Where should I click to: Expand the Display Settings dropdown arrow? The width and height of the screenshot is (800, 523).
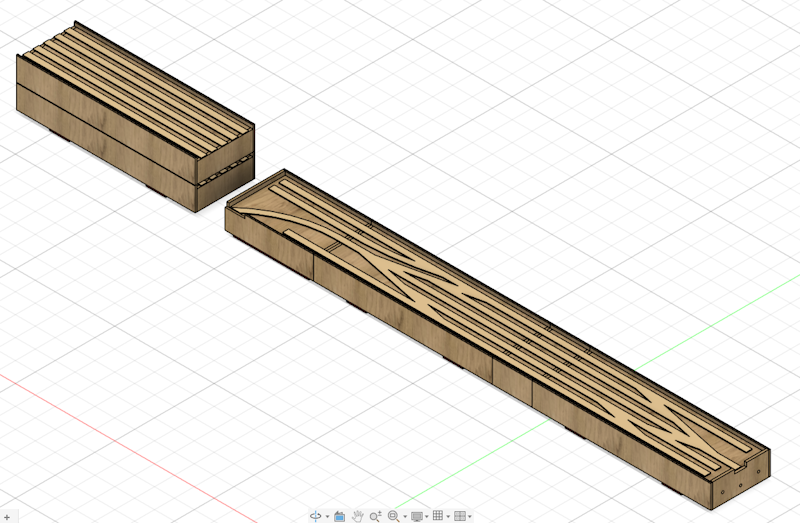[x=427, y=516]
